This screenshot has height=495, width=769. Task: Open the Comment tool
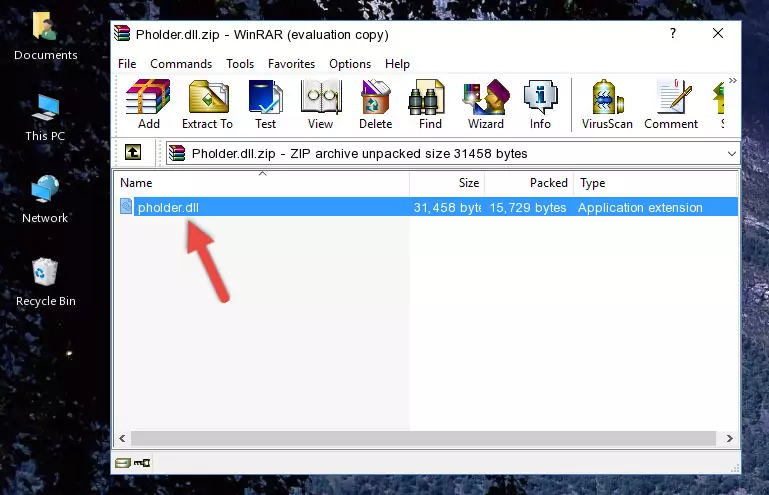click(671, 104)
